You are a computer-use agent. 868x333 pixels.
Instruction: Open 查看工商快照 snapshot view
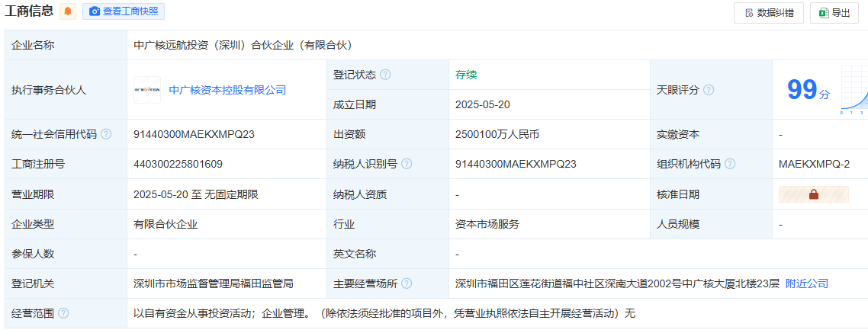(x=123, y=11)
